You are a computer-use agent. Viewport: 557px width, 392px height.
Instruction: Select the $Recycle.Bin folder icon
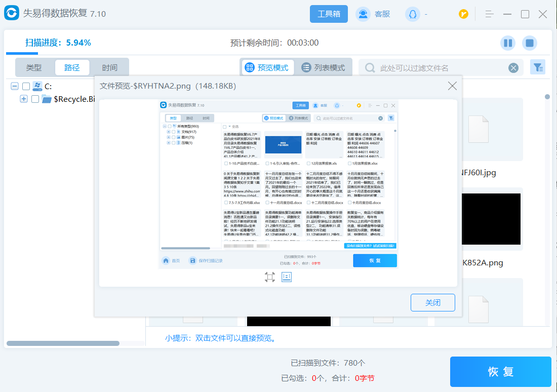tap(47, 99)
